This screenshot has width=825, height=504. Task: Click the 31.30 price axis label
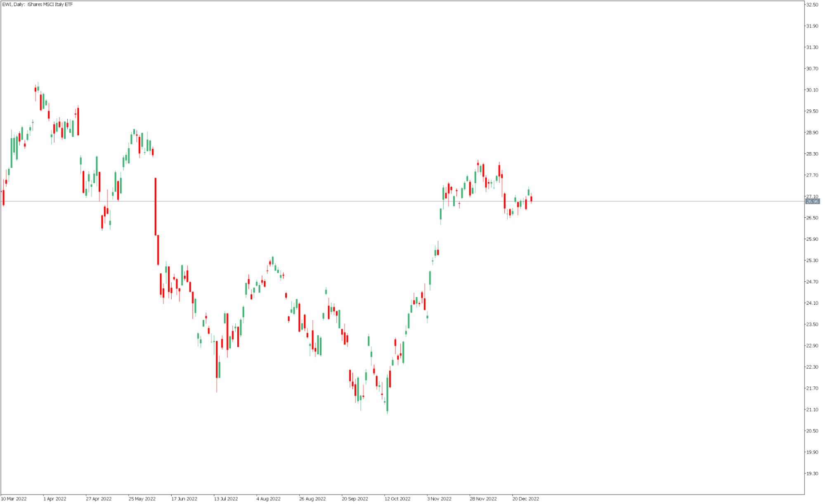812,47
